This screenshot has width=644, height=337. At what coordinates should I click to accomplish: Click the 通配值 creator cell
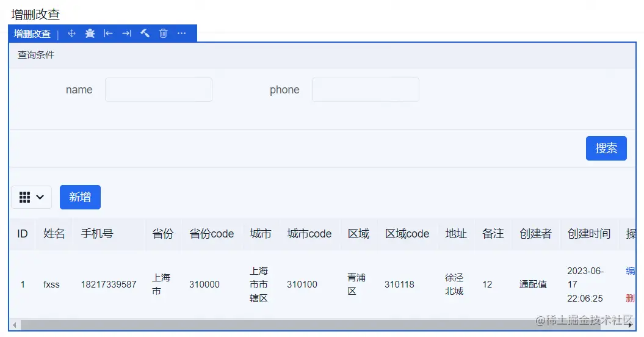(533, 284)
